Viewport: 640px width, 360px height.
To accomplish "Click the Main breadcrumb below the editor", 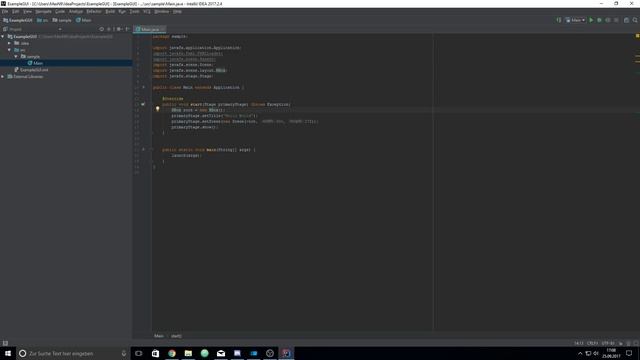I will point(159,336).
